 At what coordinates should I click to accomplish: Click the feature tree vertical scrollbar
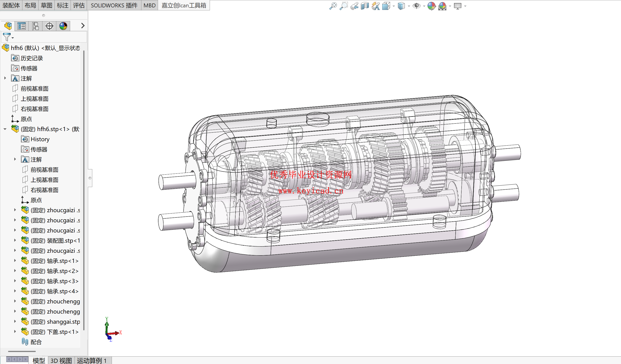tap(84, 190)
